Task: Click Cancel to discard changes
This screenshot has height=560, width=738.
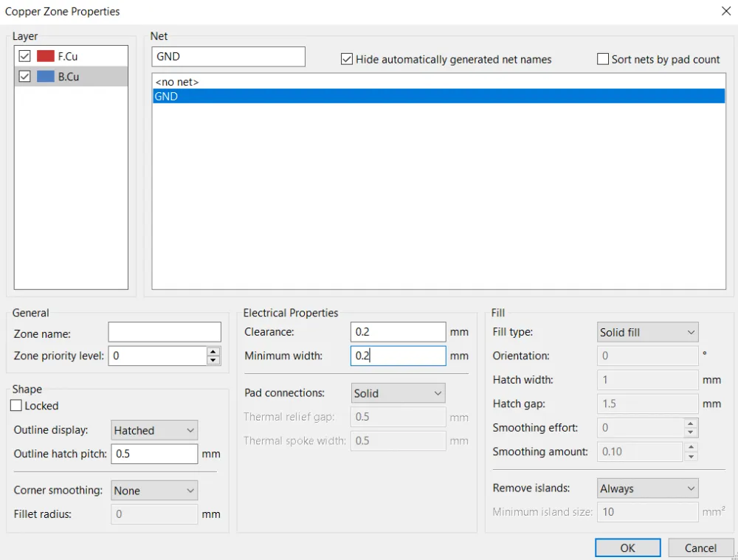Action: pyautogui.click(x=700, y=547)
